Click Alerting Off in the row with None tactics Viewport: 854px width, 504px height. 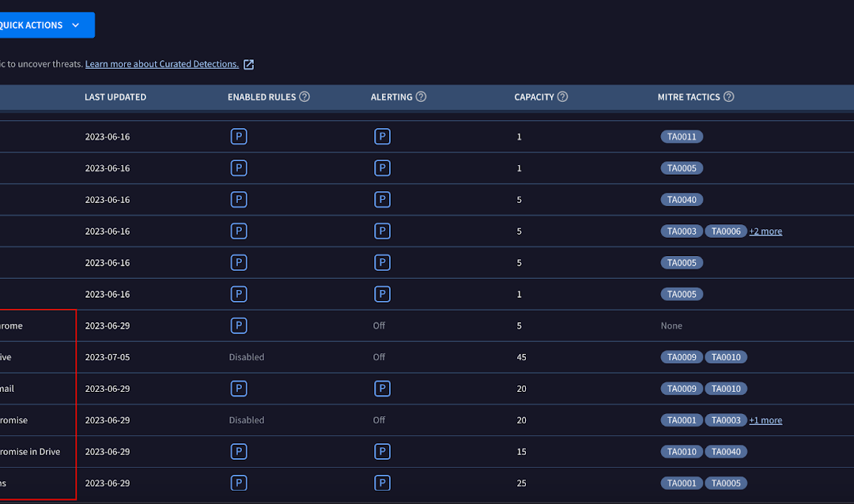379,325
